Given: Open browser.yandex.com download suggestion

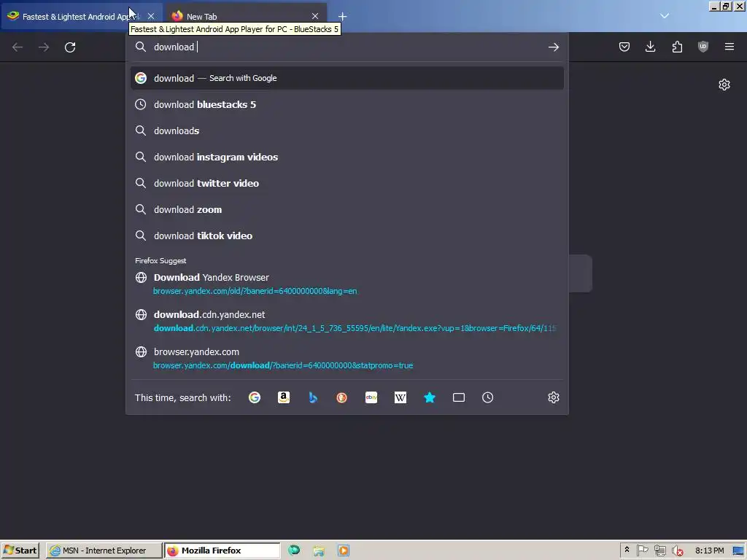Looking at the screenshot, I should 347,358.
